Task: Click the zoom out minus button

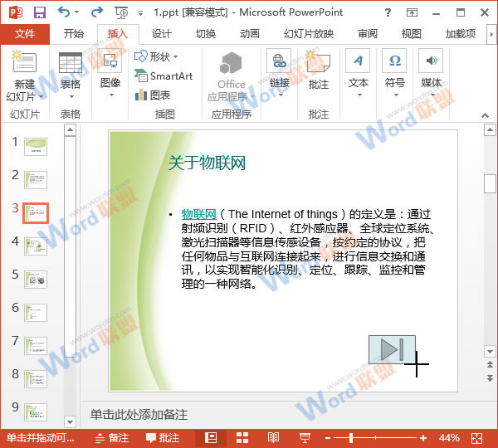Action: 328,438
